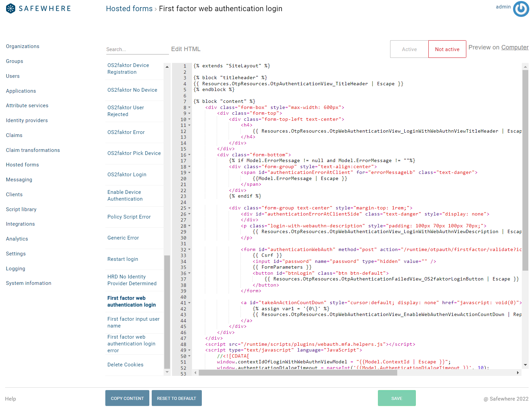Click the SAVE button
This screenshot has width=532, height=407.
coord(397,398)
